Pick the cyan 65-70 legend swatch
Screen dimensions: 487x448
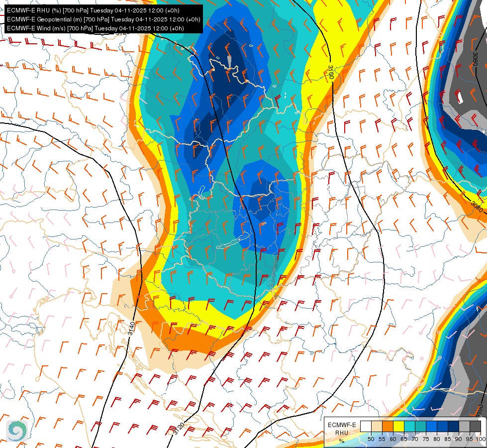(410, 426)
